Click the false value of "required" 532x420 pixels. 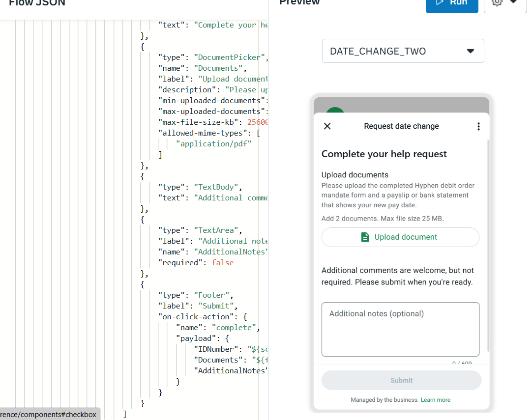[222, 263]
